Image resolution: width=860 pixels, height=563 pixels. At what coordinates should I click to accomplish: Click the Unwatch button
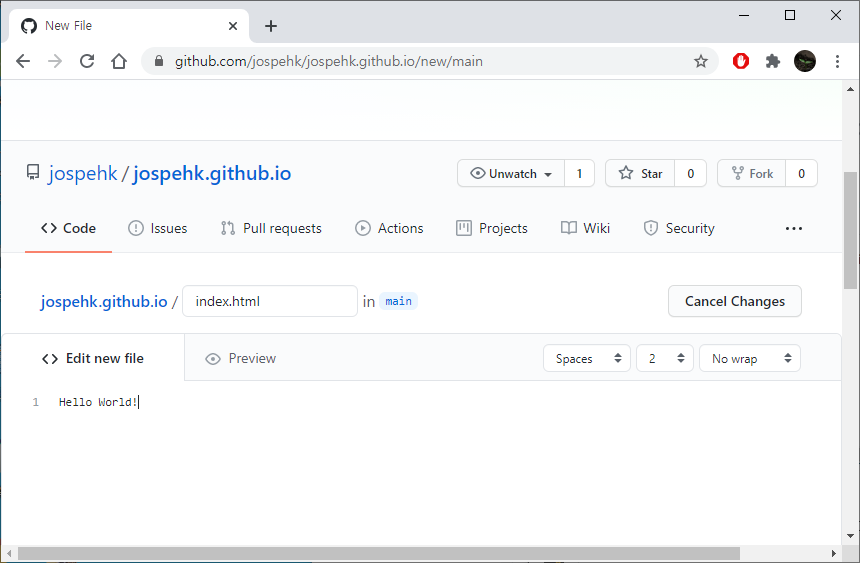[511, 173]
